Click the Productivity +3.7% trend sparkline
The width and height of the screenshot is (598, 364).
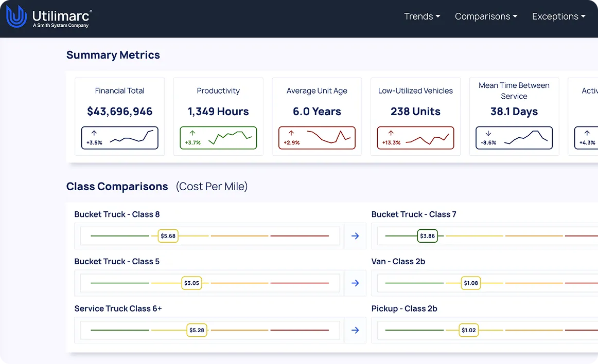(x=230, y=138)
